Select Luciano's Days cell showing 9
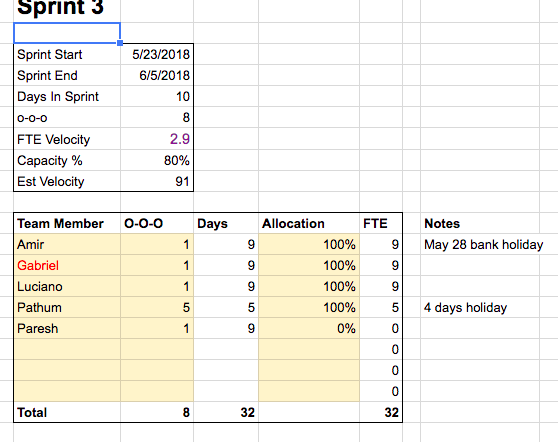Screen dimensions: 558x442 point(226,286)
